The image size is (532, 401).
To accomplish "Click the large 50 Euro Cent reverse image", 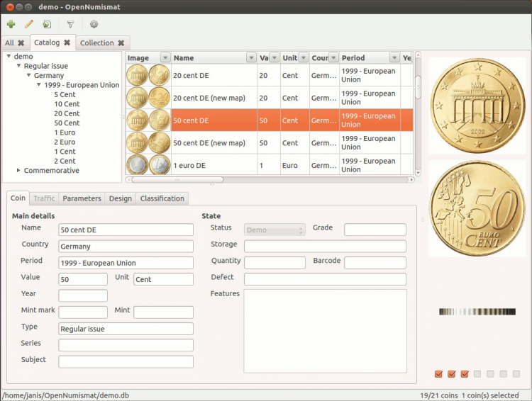I will pyautogui.click(x=477, y=208).
